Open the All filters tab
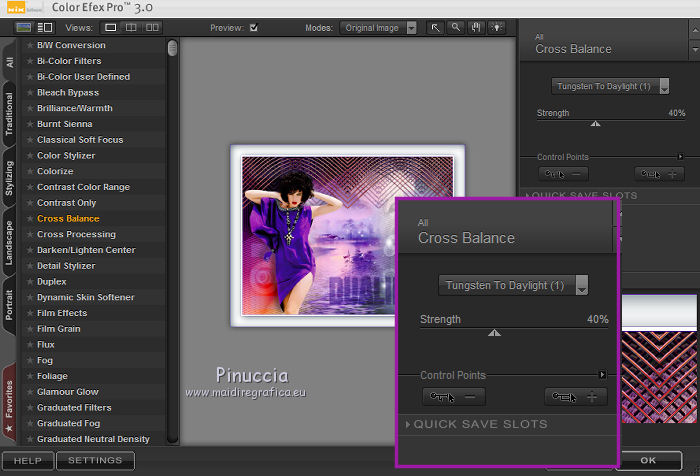The width and height of the screenshot is (700, 476). coord(9,61)
